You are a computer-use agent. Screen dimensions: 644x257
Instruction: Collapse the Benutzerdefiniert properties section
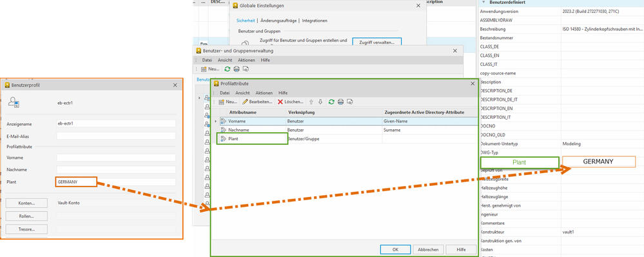point(483,3)
